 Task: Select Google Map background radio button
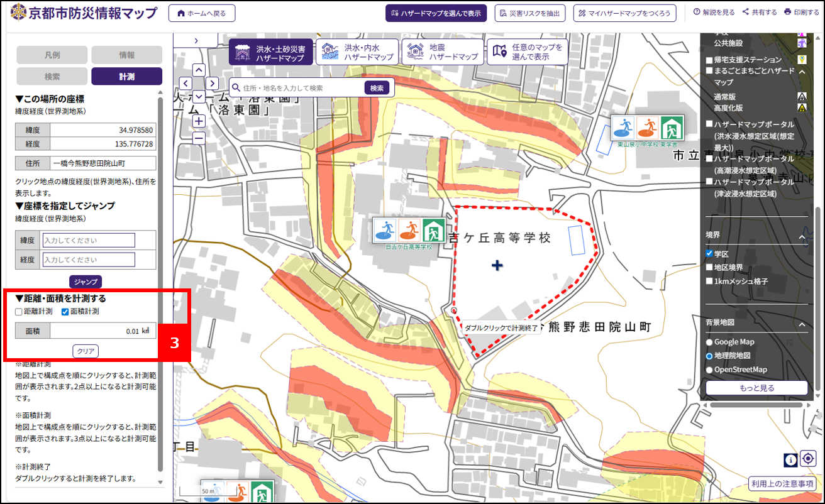tap(709, 342)
